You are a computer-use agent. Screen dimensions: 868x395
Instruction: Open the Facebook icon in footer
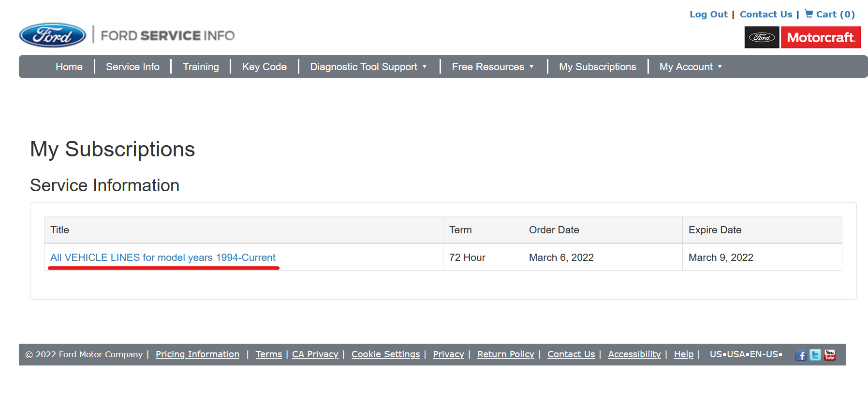(800, 355)
